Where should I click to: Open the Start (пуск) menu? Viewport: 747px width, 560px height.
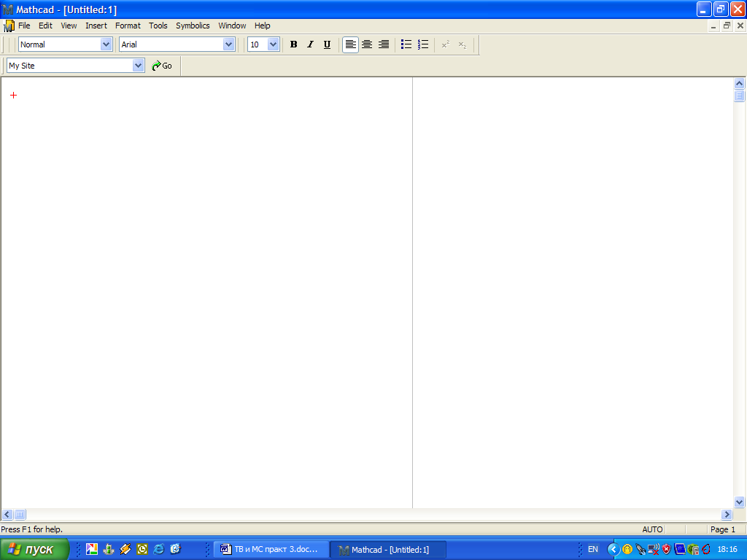[34, 549]
